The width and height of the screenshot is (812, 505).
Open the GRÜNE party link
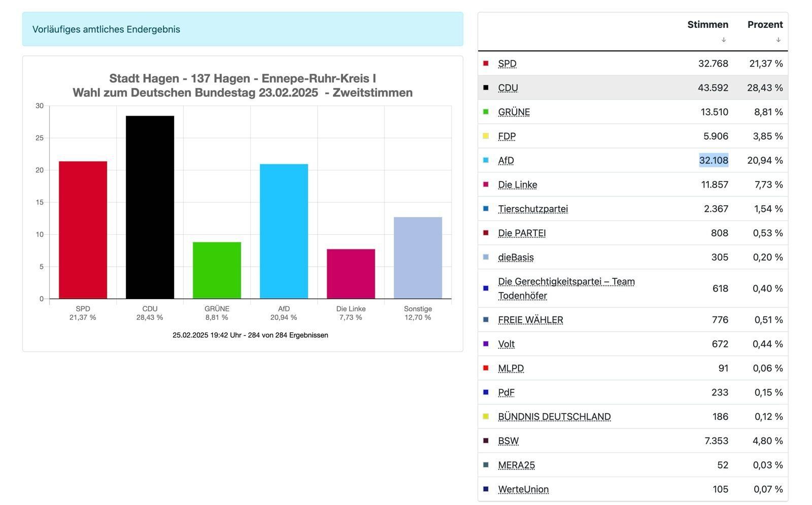[x=514, y=112]
